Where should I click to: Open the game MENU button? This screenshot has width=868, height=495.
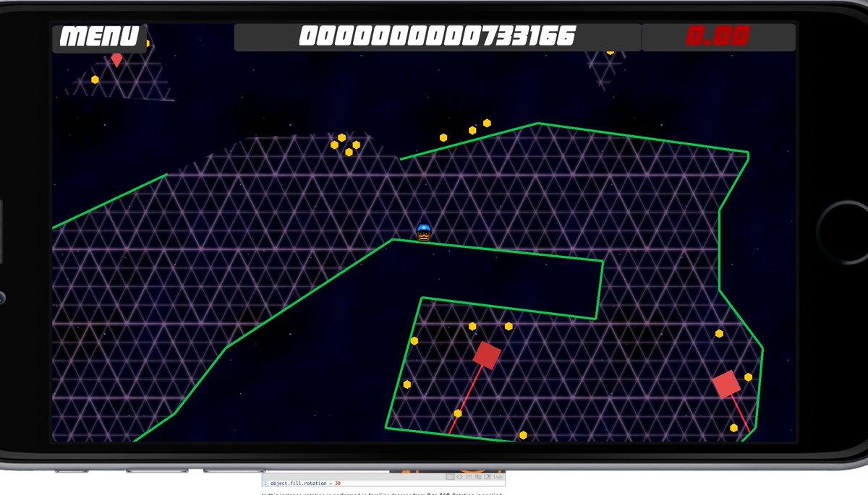pos(99,37)
